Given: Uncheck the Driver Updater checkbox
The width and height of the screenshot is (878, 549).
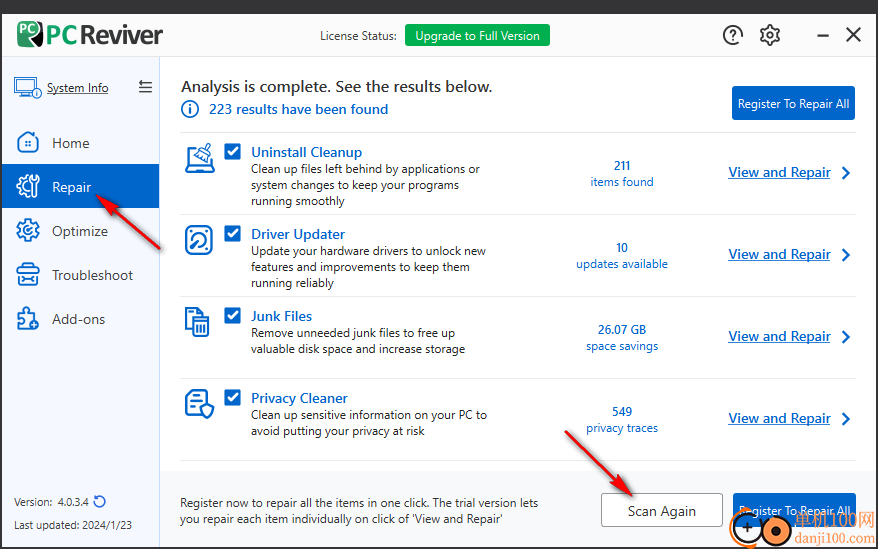Looking at the screenshot, I should 233,234.
